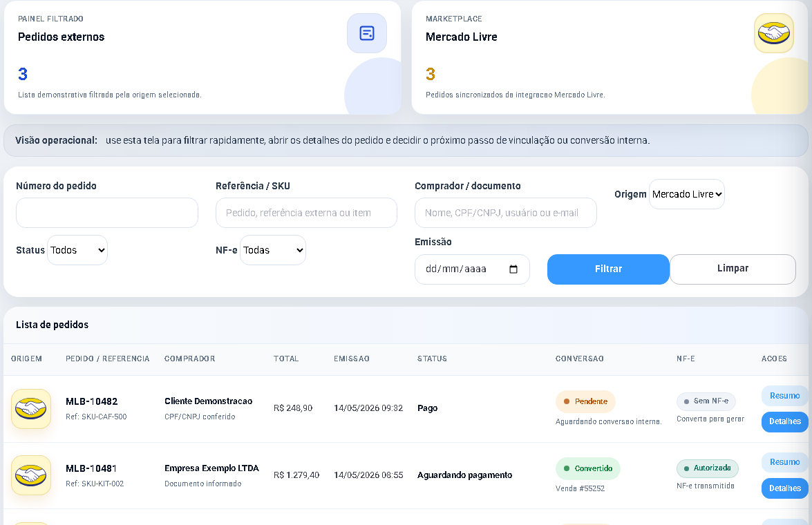Click Venda #55252 reference
This screenshot has width=812, height=525.
tap(580, 488)
